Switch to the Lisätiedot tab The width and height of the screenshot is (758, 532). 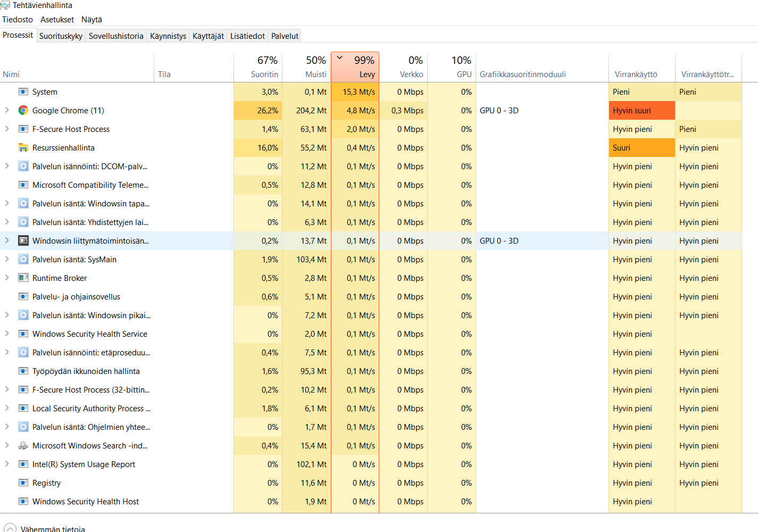pos(247,36)
